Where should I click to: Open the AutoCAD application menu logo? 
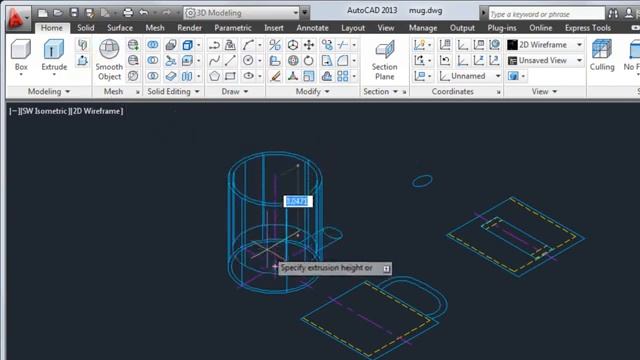(18, 18)
